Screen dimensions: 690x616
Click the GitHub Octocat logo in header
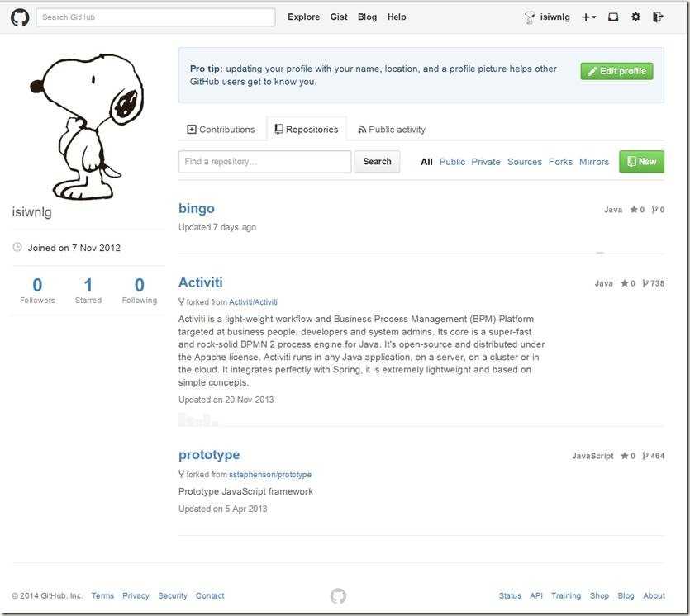20,17
